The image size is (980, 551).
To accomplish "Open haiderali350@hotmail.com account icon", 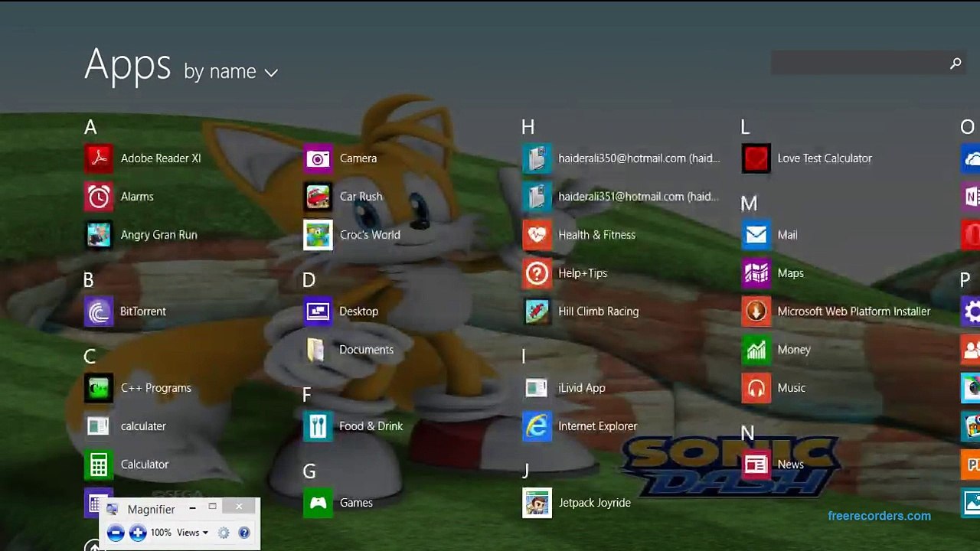I will click(x=537, y=158).
